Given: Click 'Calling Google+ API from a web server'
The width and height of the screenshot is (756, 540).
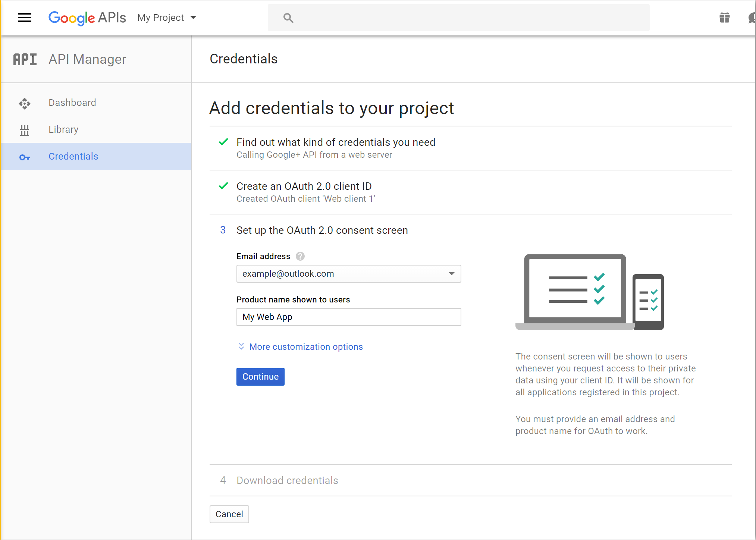Looking at the screenshot, I should click(x=314, y=155).
